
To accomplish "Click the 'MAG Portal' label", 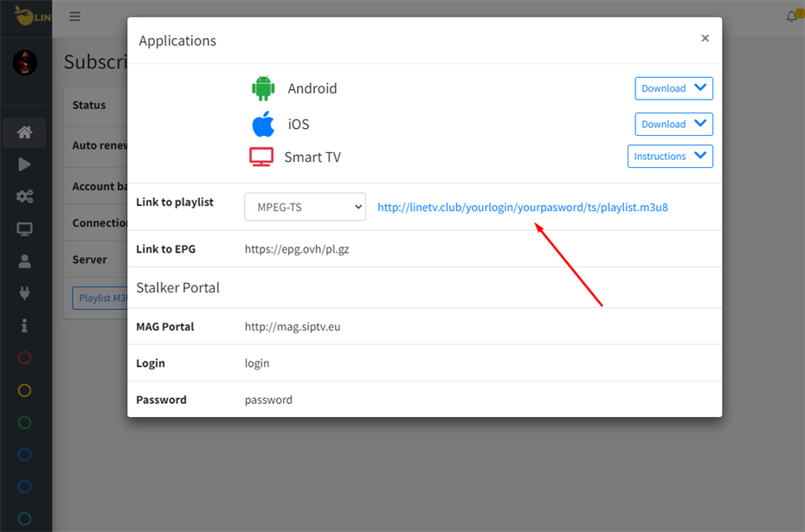I will (x=164, y=327).
